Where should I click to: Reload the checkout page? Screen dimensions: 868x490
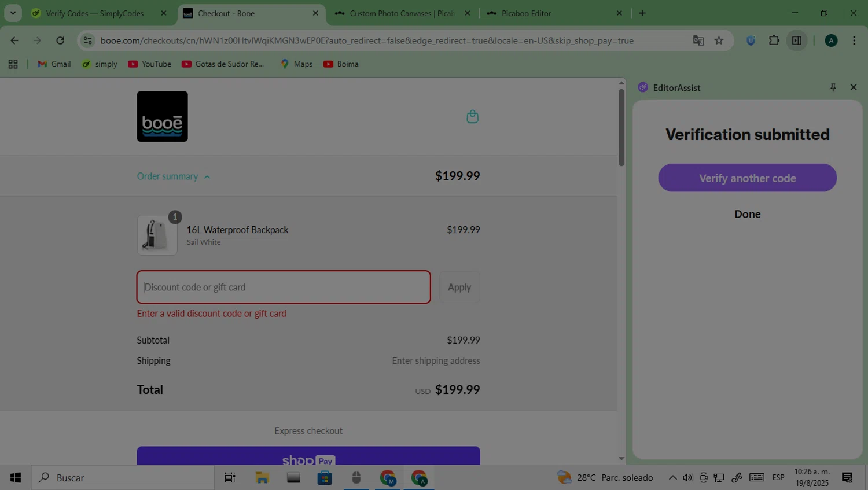[60, 40]
